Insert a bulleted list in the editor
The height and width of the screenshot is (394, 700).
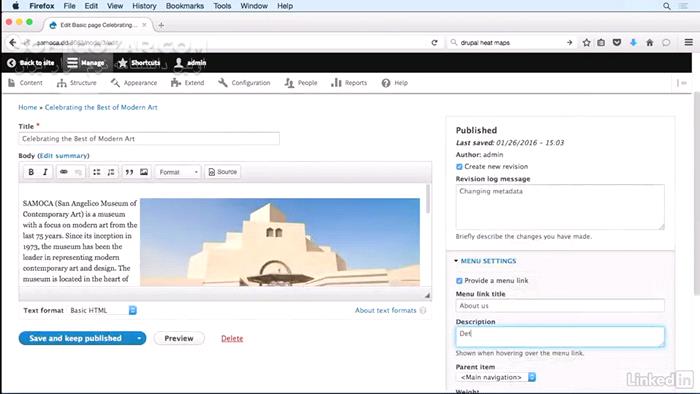tap(96, 172)
